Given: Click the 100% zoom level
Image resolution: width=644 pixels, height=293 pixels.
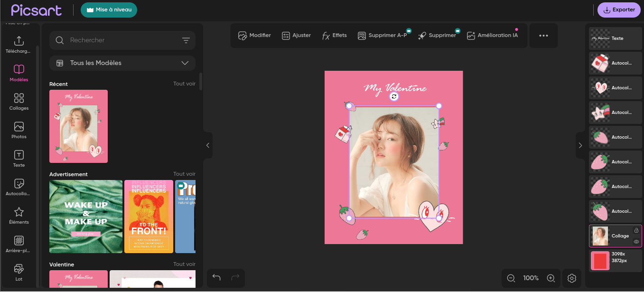Looking at the screenshot, I should coord(531,278).
